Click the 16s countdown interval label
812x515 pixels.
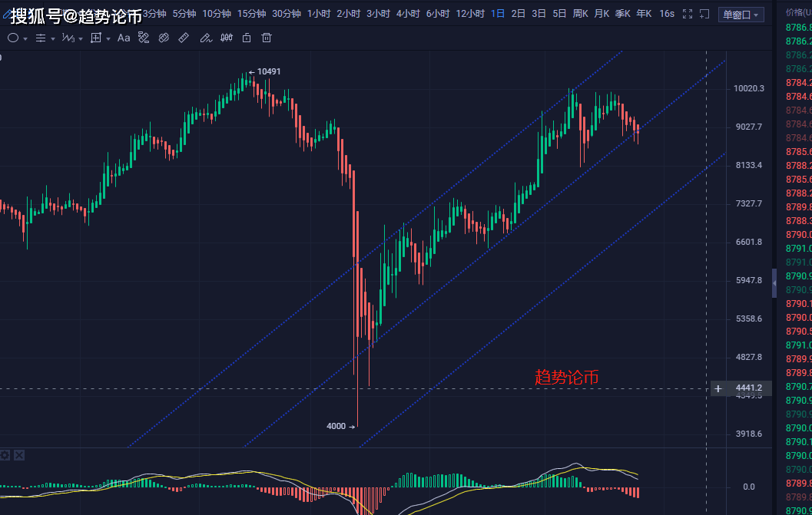point(667,14)
